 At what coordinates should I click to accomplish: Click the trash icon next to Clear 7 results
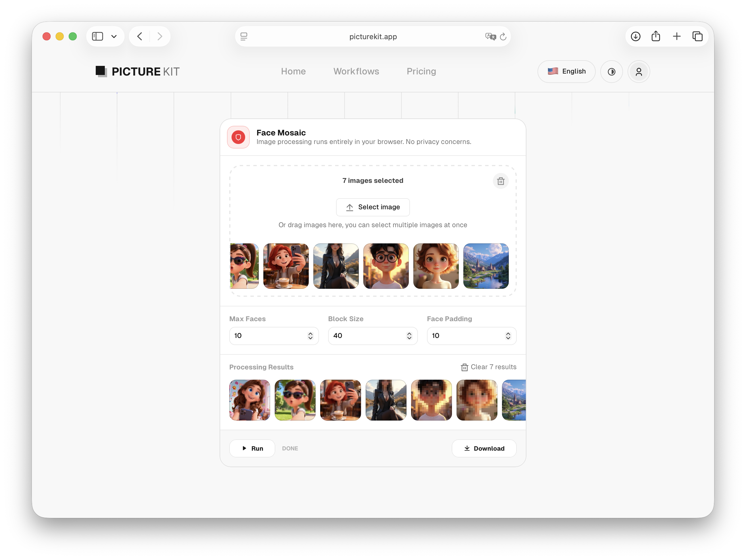pos(464,367)
